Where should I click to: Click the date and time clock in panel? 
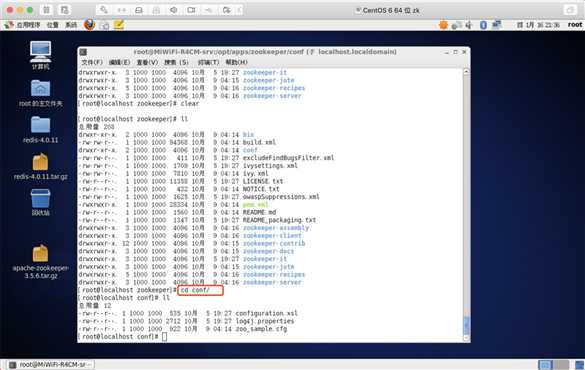click(538, 25)
